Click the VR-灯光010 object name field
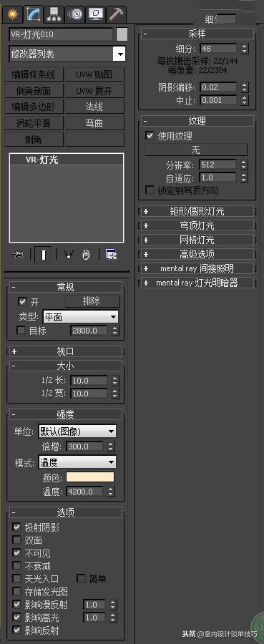 61,34
